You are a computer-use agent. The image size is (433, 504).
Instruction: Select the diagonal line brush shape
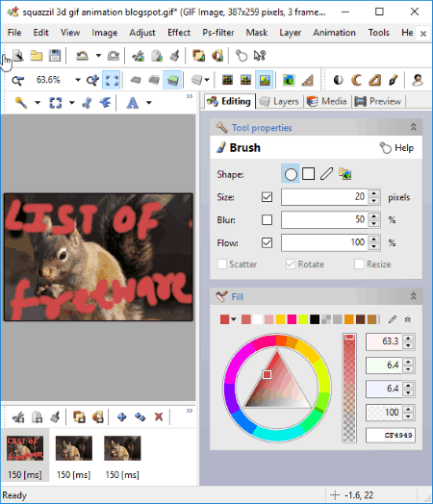326,174
